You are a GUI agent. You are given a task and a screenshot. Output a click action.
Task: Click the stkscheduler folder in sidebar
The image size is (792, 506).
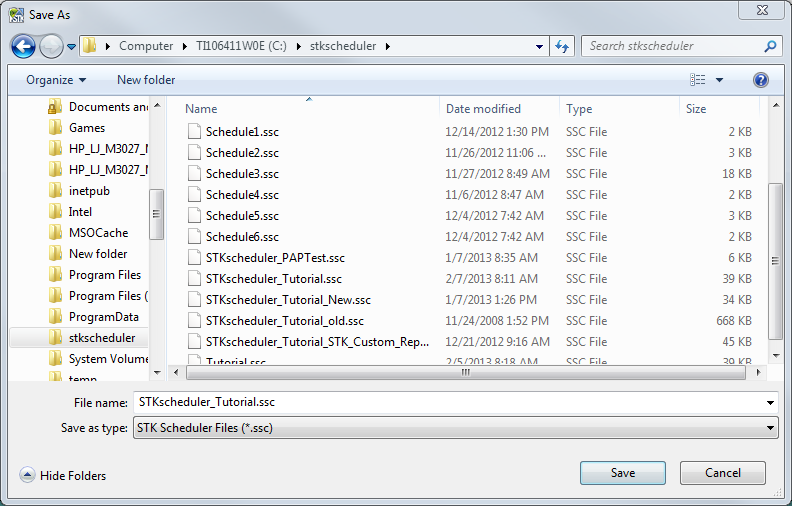101,338
